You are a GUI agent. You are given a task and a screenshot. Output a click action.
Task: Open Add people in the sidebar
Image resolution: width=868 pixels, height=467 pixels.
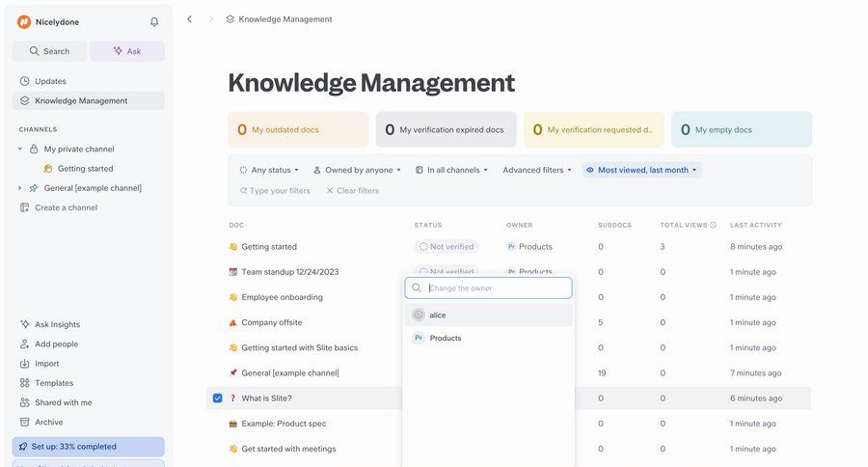click(x=56, y=343)
